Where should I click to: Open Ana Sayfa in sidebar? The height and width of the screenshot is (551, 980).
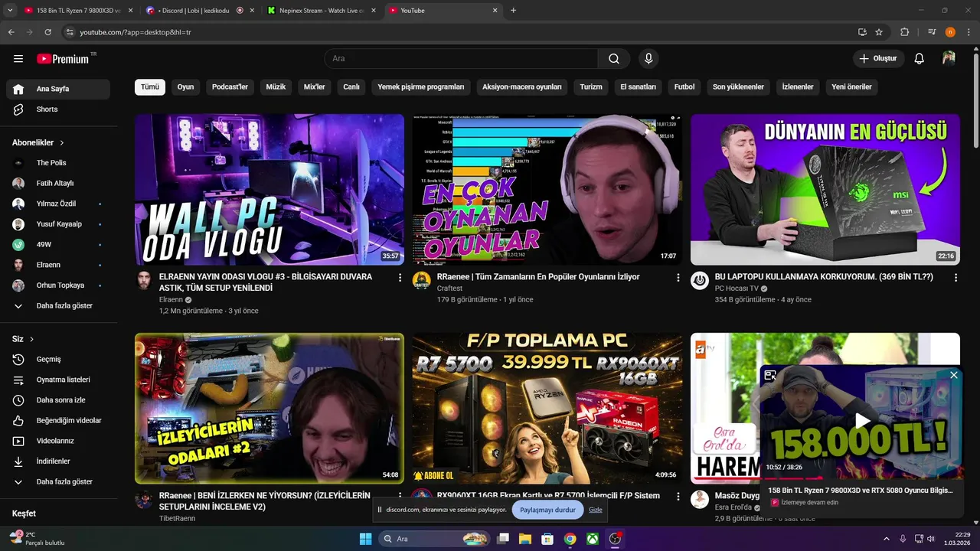(58, 89)
